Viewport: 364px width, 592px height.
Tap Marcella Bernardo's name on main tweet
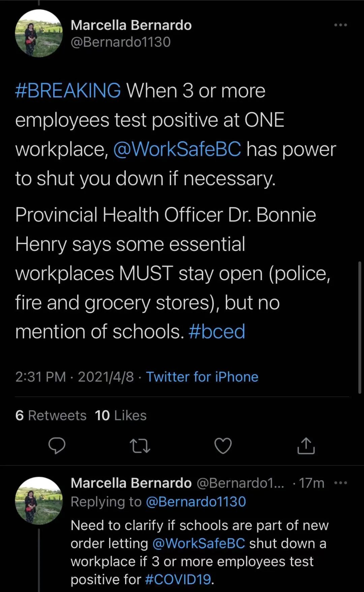coord(131,25)
